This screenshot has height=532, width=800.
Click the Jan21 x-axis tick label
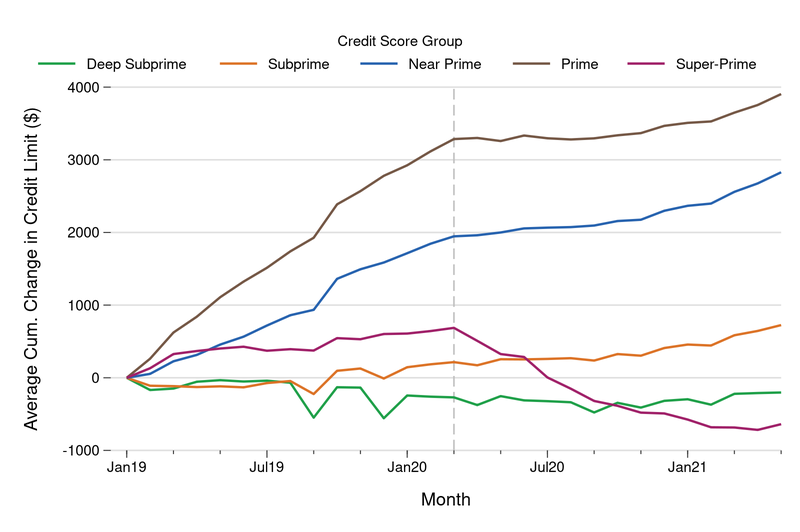(687, 466)
